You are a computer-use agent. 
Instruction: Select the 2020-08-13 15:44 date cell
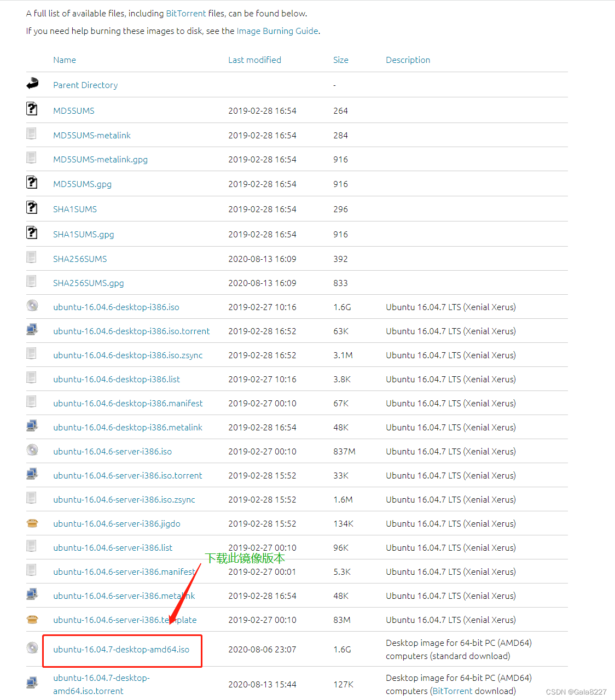(x=262, y=684)
